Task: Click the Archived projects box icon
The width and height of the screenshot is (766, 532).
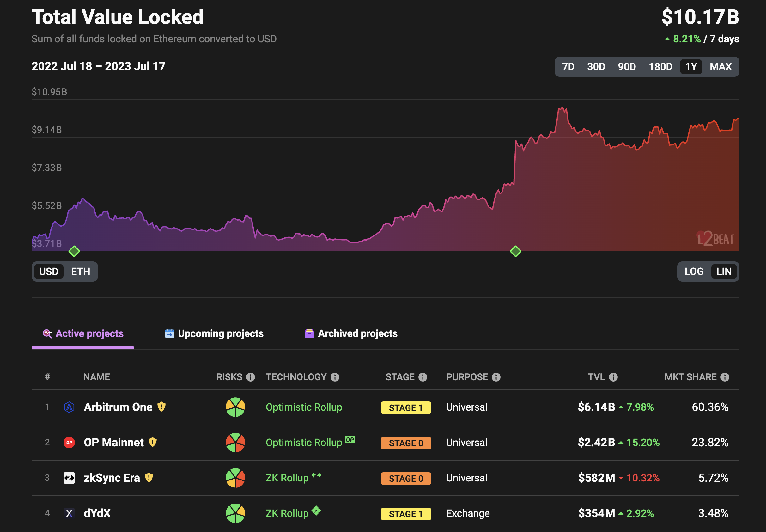Action: [309, 334]
